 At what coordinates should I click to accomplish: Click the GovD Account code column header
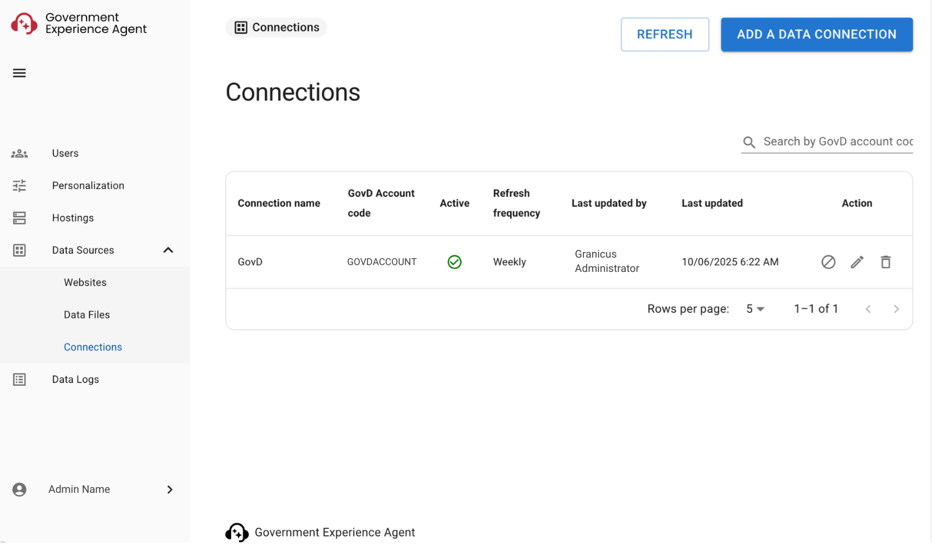pyautogui.click(x=381, y=203)
